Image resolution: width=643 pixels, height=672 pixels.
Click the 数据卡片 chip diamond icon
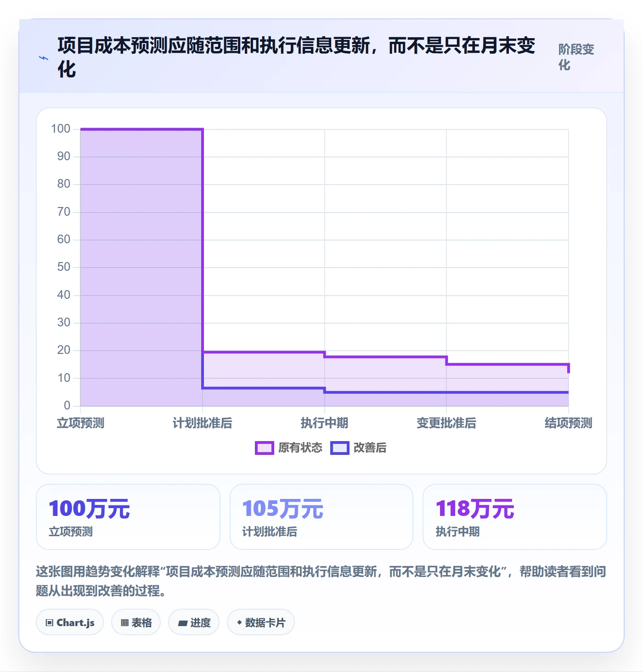coord(239,622)
